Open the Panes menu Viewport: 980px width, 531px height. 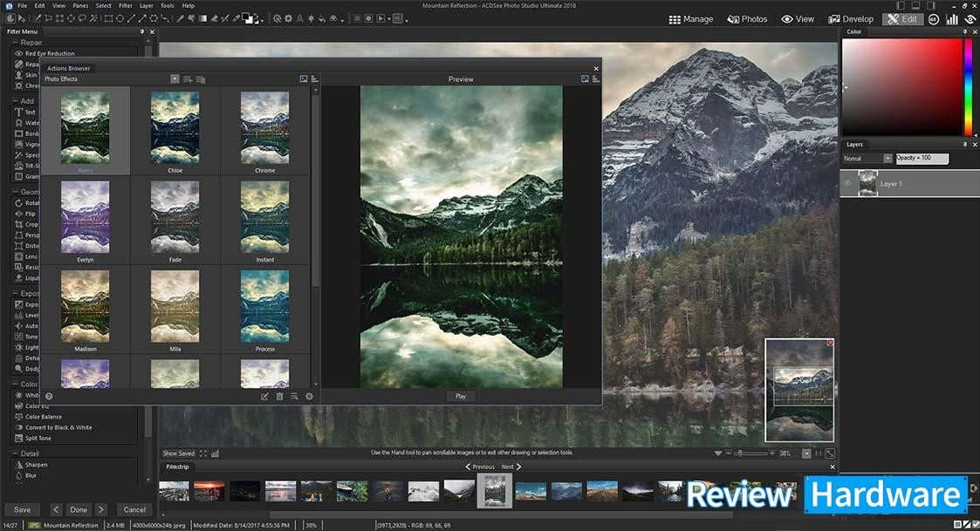[x=80, y=5]
